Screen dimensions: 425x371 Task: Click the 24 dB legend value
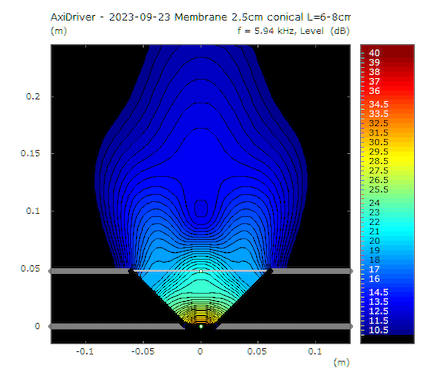point(374,203)
